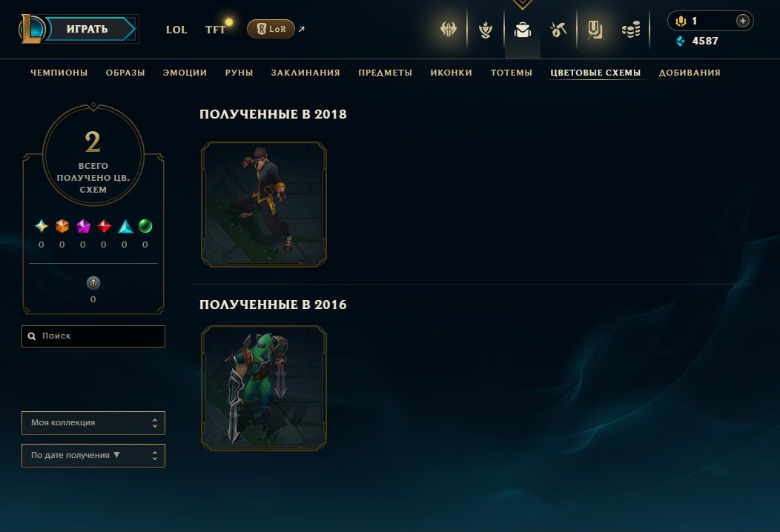Select the green emerald chroma gem

point(145,226)
